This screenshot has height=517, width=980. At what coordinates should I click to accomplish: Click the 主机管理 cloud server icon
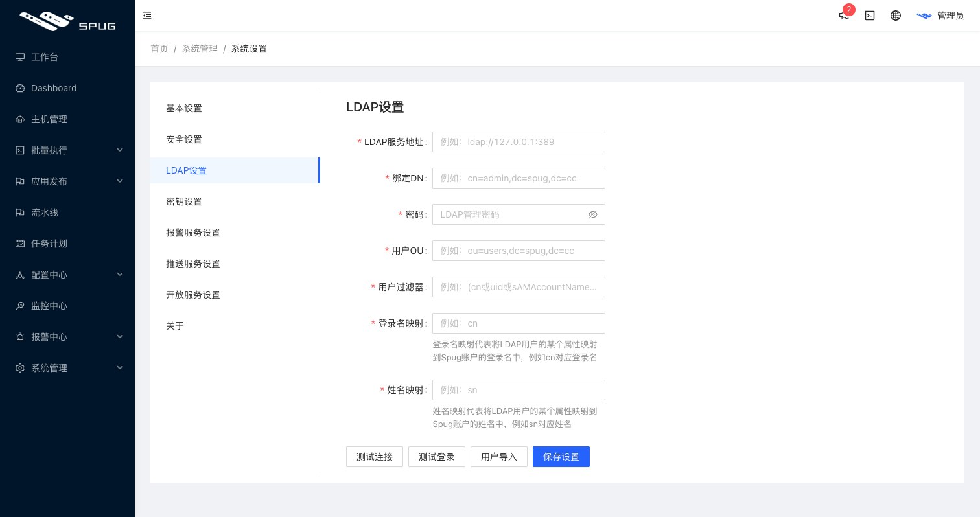coord(20,119)
